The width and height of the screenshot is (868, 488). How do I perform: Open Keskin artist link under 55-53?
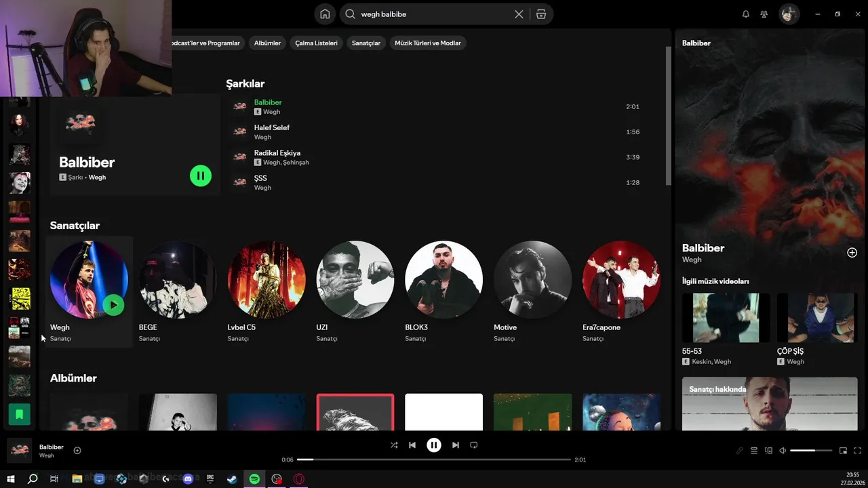[x=702, y=362]
